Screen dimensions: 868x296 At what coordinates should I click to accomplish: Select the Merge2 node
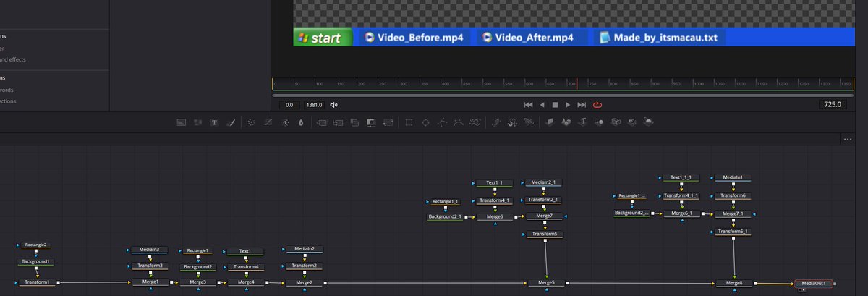pos(305,282)
